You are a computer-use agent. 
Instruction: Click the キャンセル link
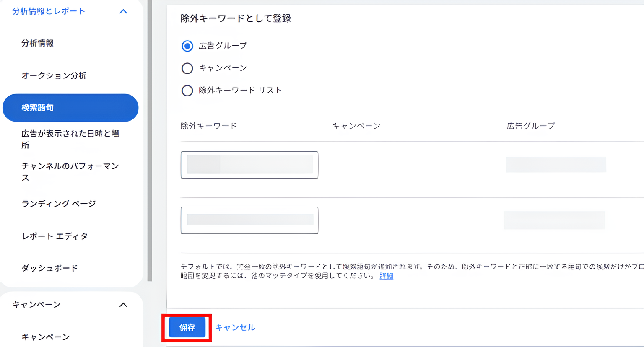click(235, 327)
